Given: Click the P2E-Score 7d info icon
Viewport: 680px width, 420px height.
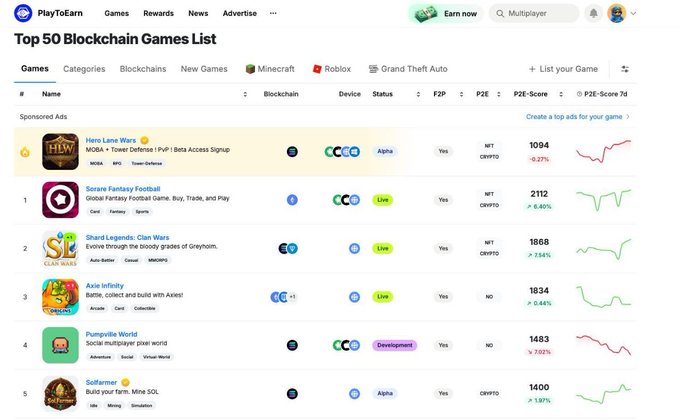Looking at the screenshot, I should pos(579,94).
